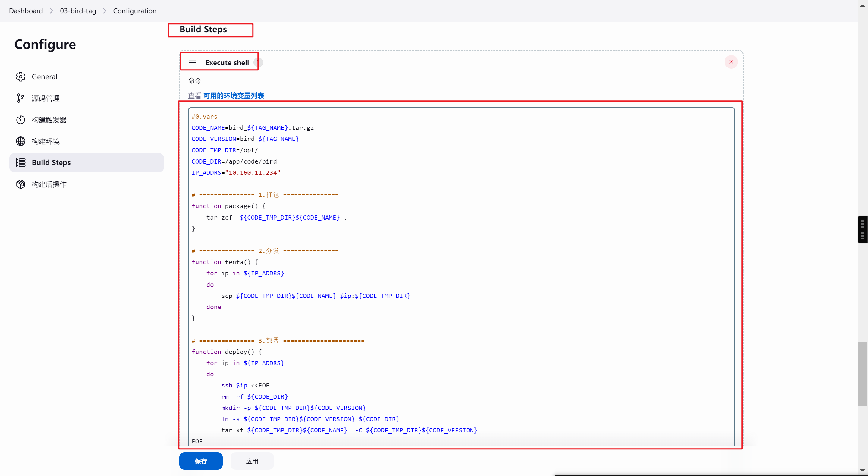Click the build triggers clock icon
868x476 pixels.
tap(20, 120)
